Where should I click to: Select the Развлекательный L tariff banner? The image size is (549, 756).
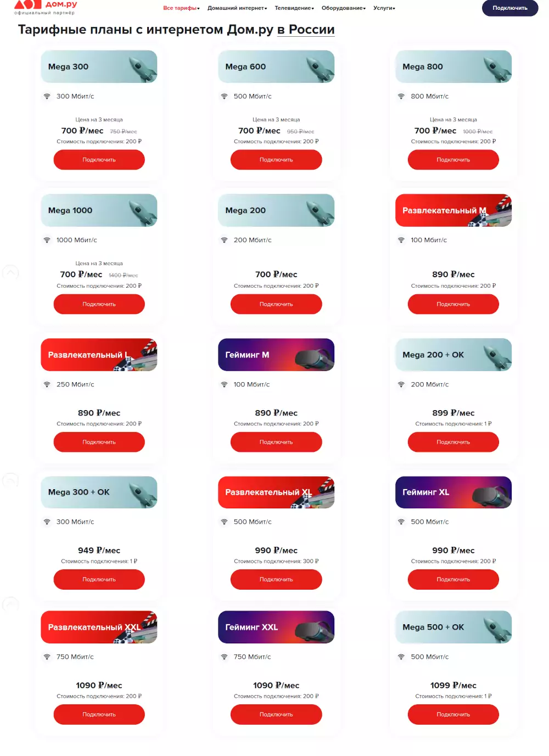point(99,355)
